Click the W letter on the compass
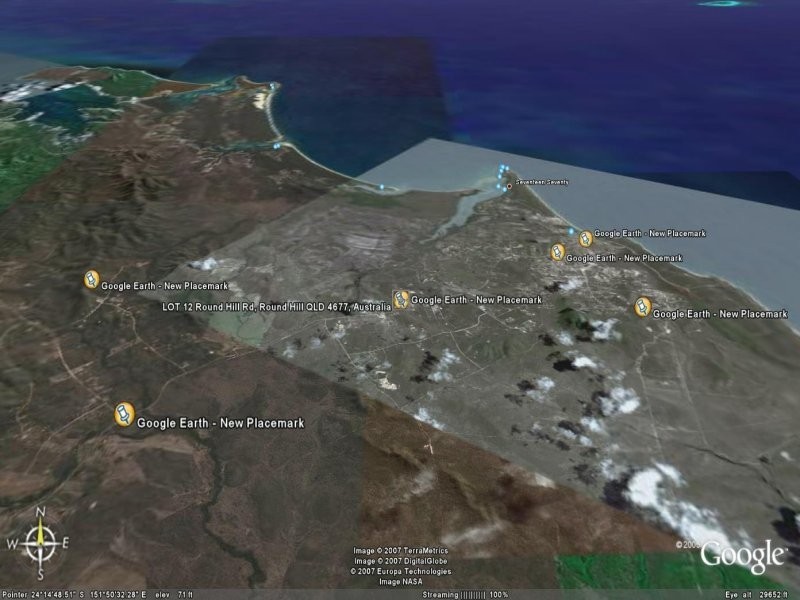 (12, 544)
